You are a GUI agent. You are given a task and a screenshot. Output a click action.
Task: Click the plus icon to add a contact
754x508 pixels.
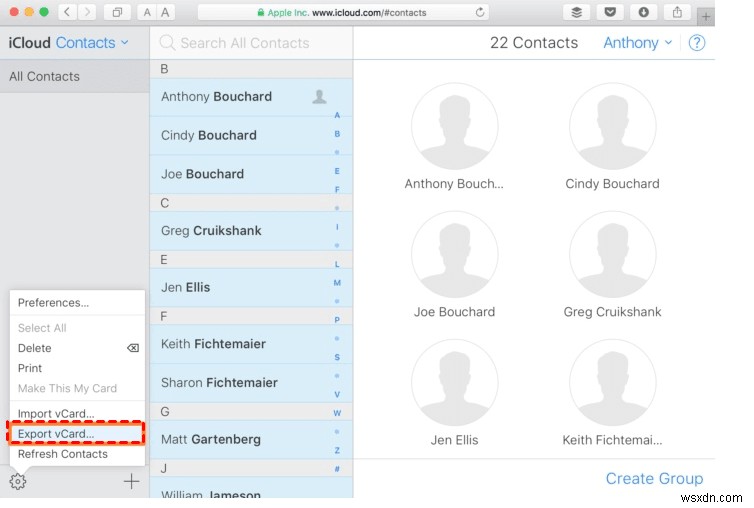[x=131, y=481]
